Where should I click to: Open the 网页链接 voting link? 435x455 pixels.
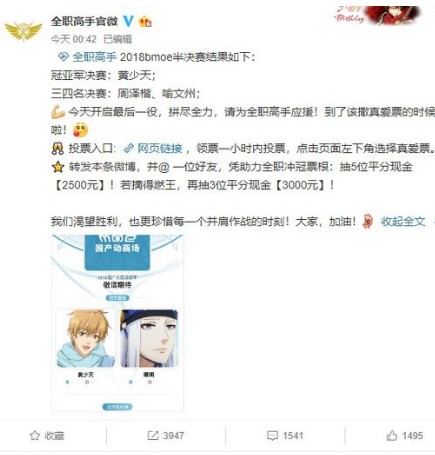(x=160, y=148)
